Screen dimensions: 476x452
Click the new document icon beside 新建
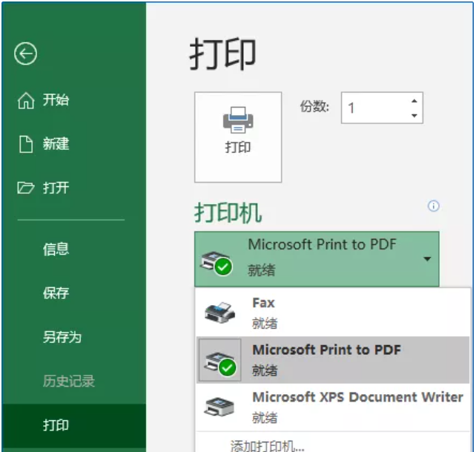pyautogui.click(x=26, y=144)
